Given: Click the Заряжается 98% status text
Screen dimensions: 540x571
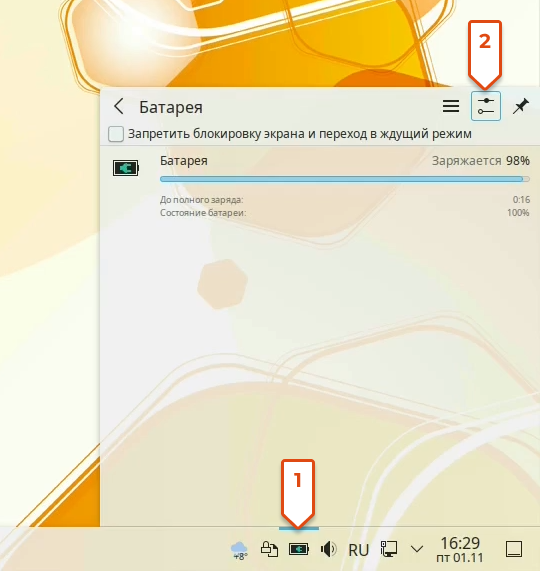Looking at the screenshot, I should point(481,161).
